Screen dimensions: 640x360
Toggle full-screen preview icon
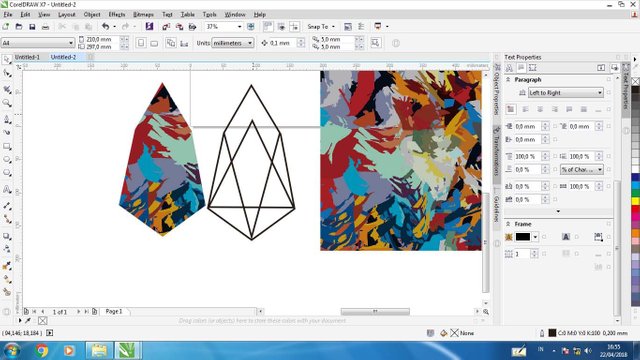(x=251, y=27)
